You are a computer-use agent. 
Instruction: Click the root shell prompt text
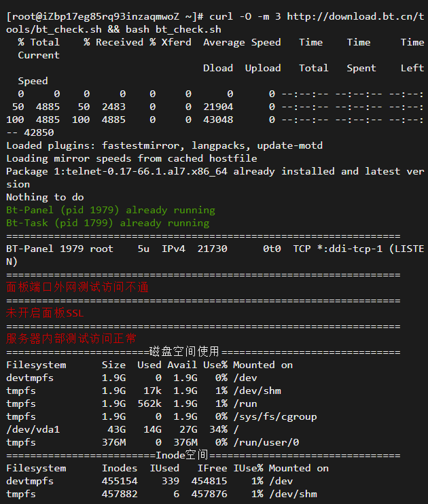(95, 16)
